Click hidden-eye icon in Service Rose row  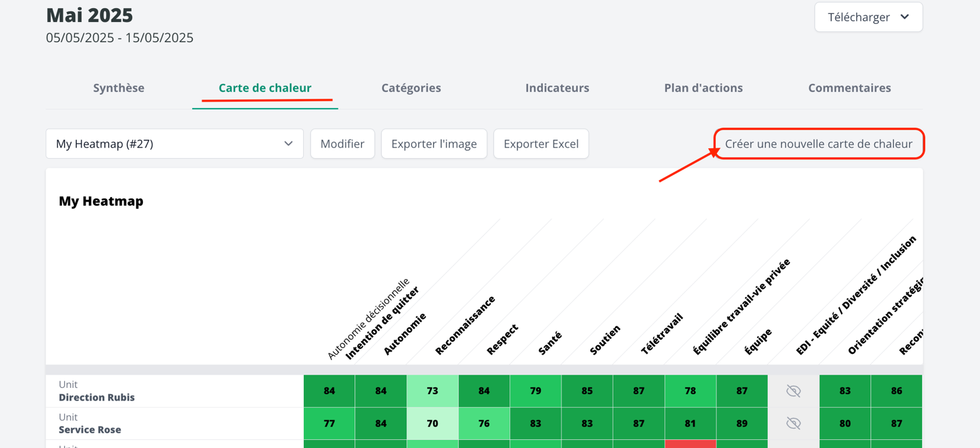point(794,423)
